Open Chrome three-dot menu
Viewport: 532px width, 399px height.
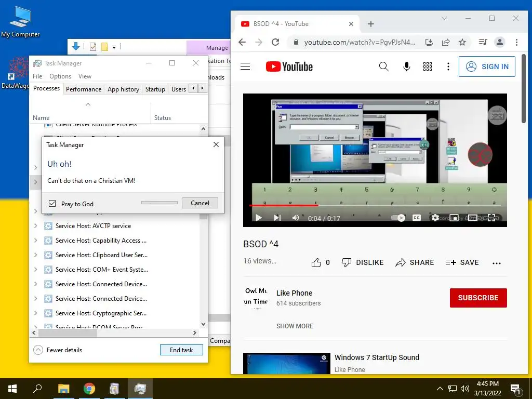pyautogui.click(x=516, y=42)
